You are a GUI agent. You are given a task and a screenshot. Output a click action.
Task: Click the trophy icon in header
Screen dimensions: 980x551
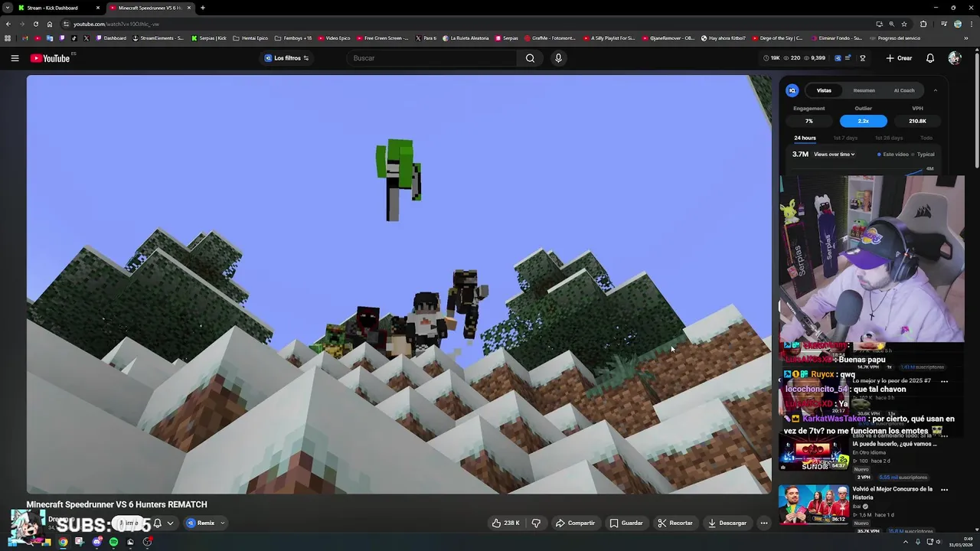(863, 58)
